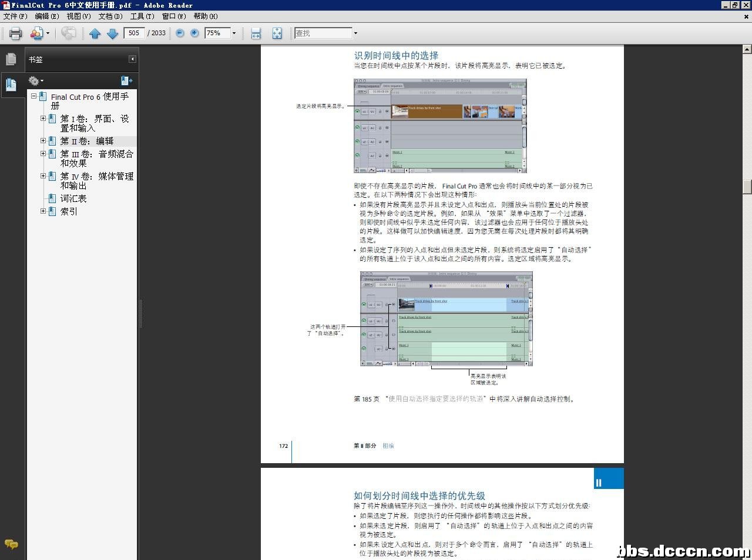
Task: Open the 文件(F) menu
Action: (x=15, y=16)
